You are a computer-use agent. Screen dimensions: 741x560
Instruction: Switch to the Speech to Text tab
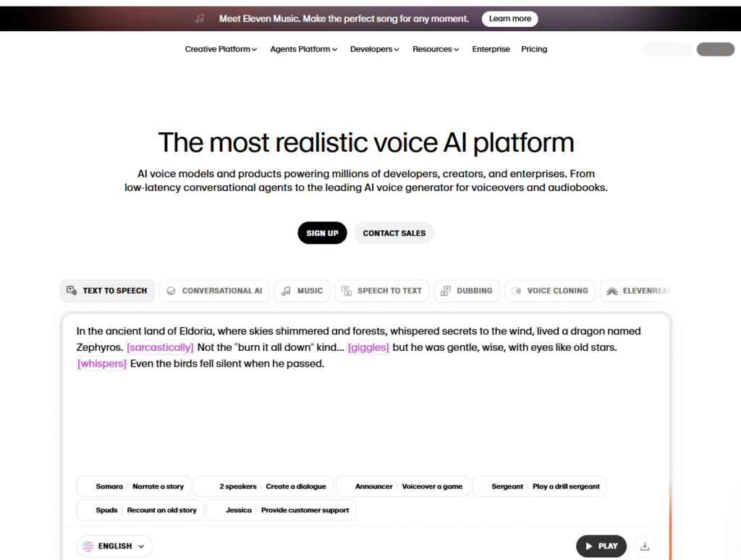382,291
